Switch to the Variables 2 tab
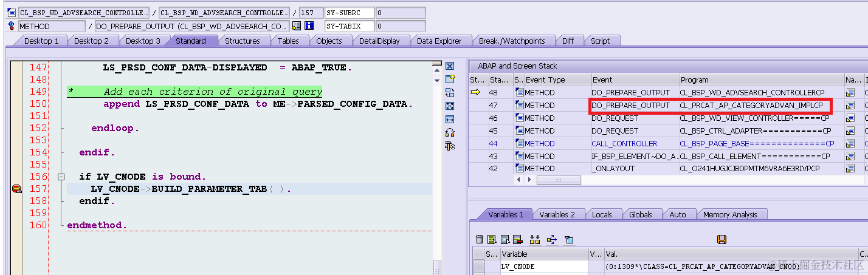 point(557,214)
